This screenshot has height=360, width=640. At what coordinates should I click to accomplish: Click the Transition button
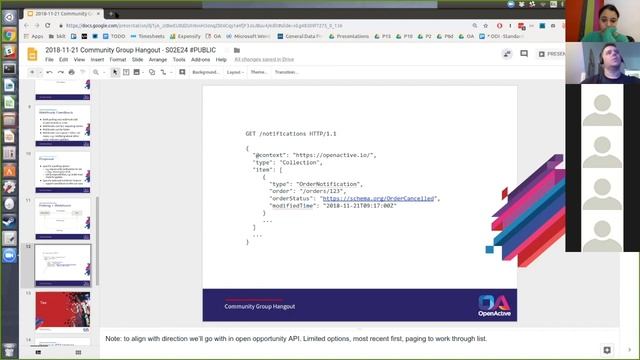[286, 72]
